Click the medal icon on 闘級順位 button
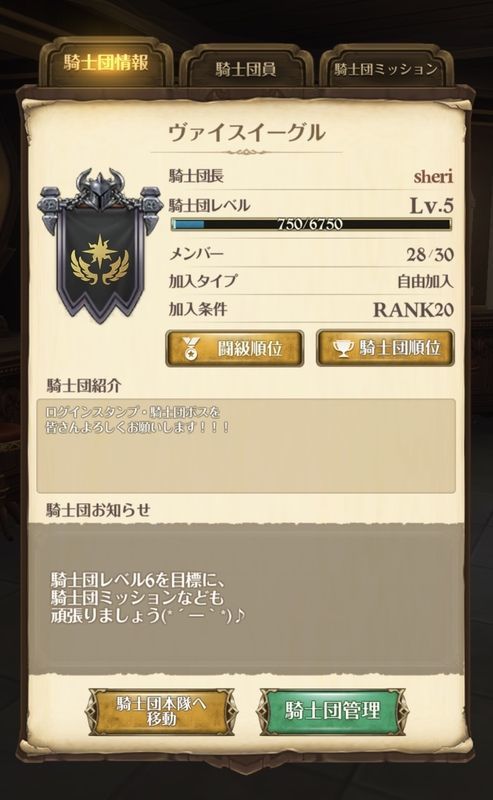 click(191, 348)
